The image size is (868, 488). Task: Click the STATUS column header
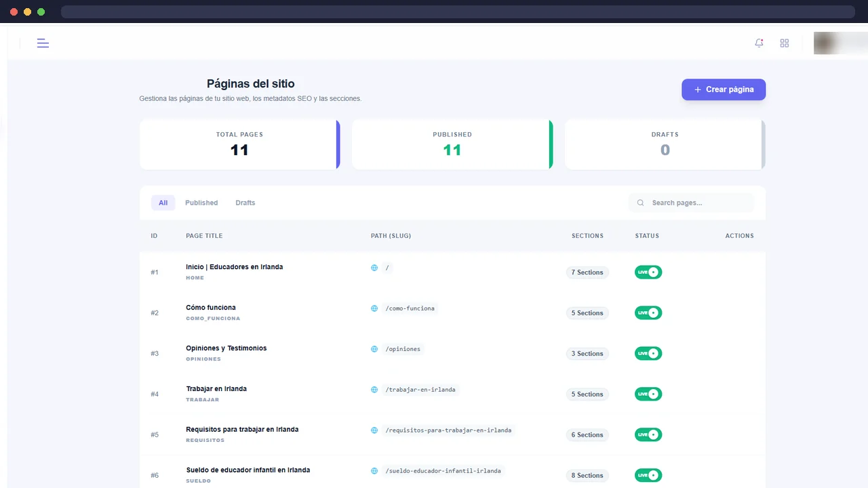(x=647, y=236)
